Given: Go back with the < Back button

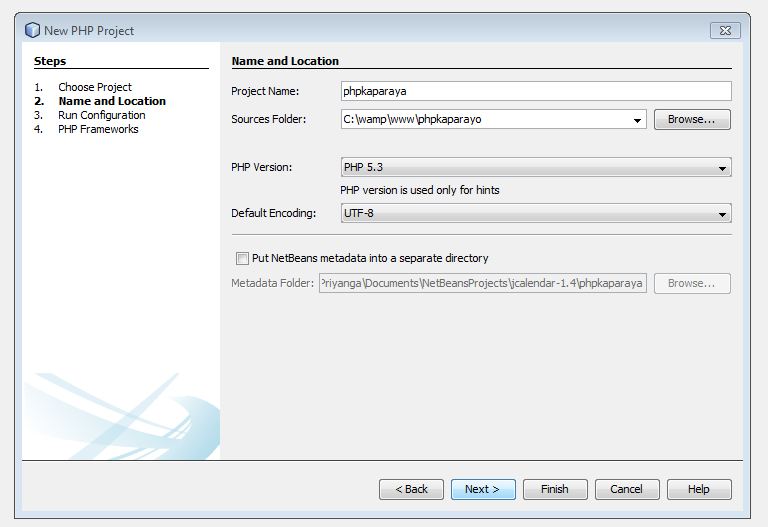Looking at the screenshot, I should pyautogui.click(x=411, y=489).
